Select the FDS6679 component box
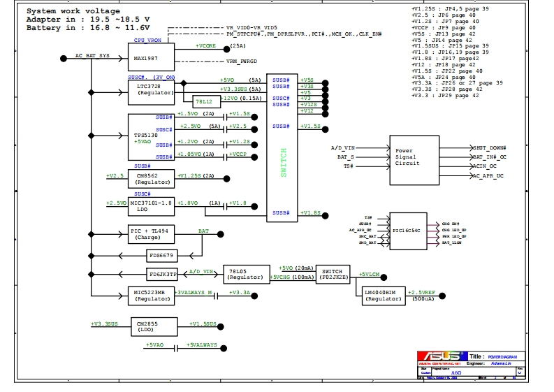 pos(163,255)
